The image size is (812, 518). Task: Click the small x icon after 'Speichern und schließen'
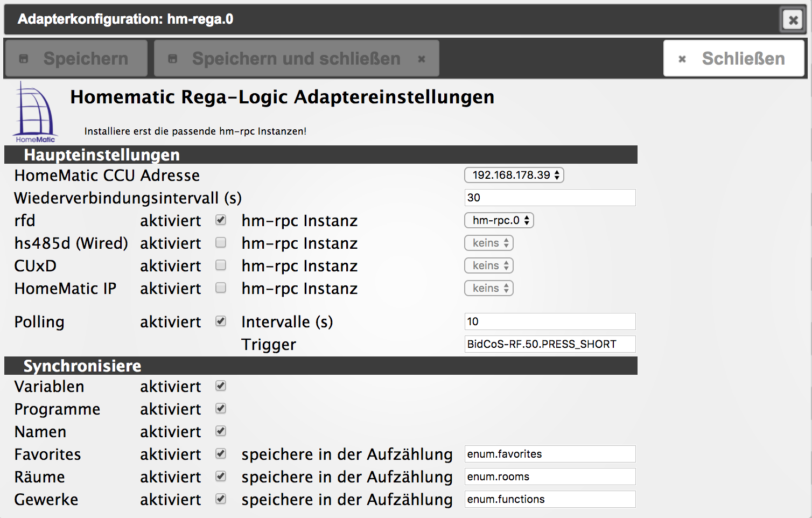[422, 59]
